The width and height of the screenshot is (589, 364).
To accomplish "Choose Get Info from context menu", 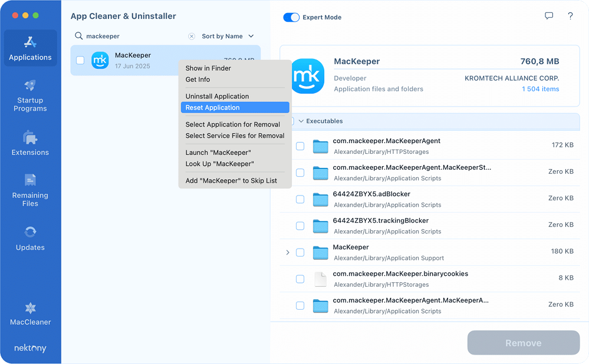I will point(235,80).
